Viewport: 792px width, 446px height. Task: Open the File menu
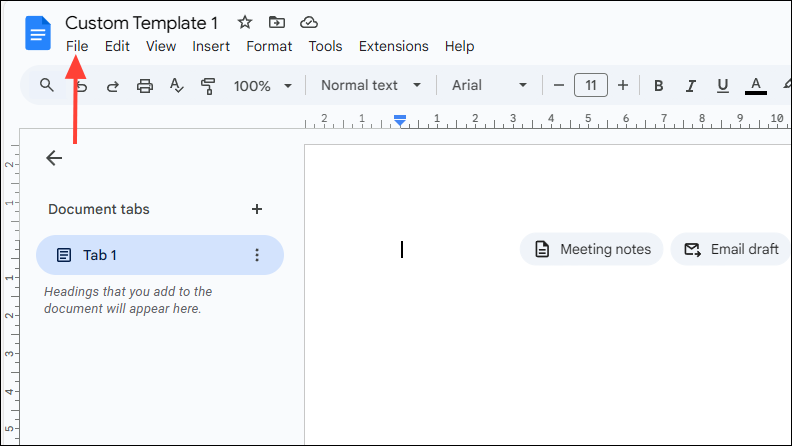click(77, 46)
